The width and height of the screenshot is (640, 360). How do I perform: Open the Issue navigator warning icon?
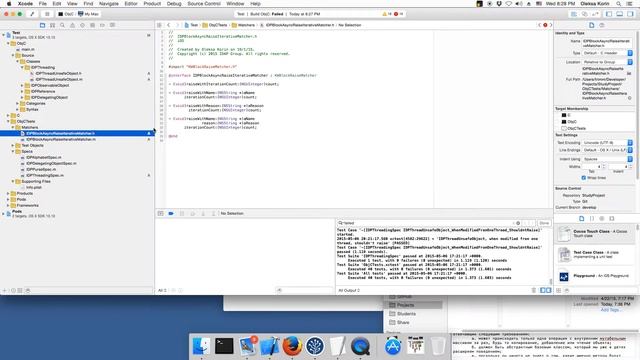coord(72,25)
